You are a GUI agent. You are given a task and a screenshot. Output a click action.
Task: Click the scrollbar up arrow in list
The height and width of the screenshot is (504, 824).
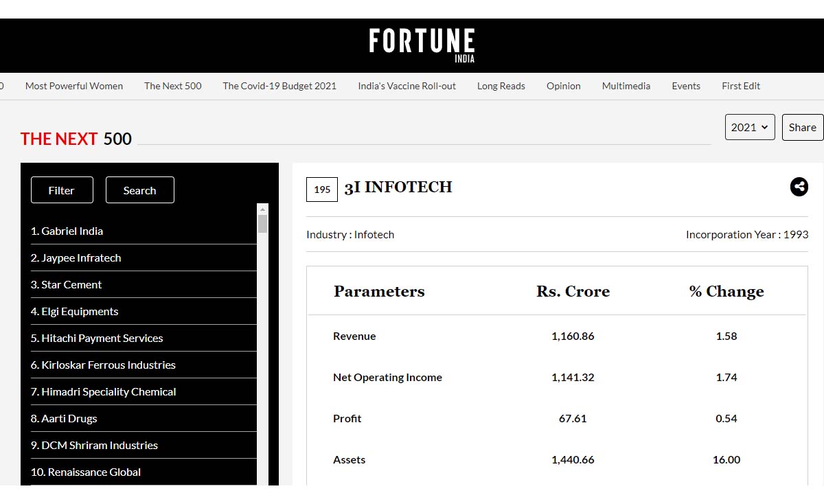[262, 209]
